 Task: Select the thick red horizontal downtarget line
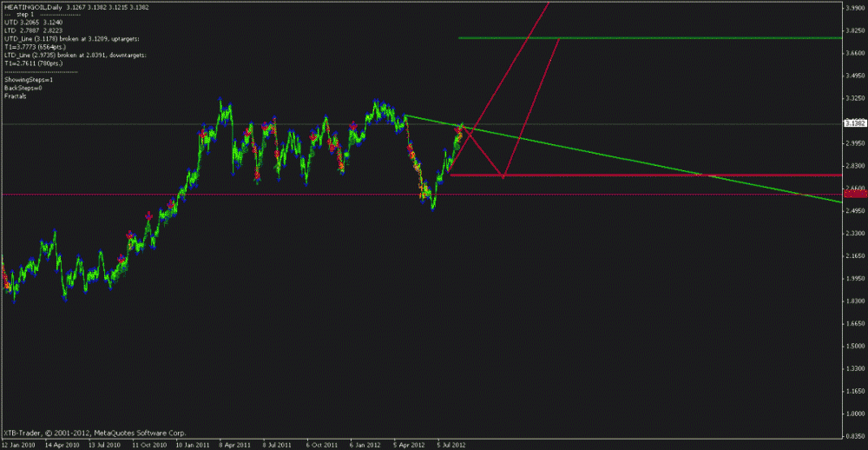tap(651, 175)
